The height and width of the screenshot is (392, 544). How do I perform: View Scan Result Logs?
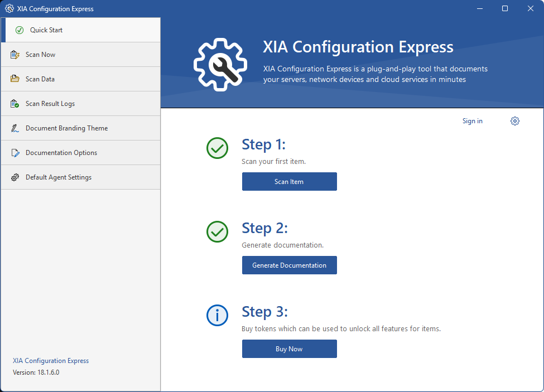(81, 104)
